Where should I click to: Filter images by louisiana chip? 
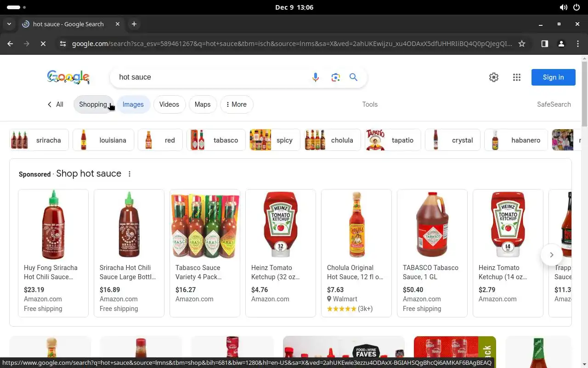(x=103, y=140)
